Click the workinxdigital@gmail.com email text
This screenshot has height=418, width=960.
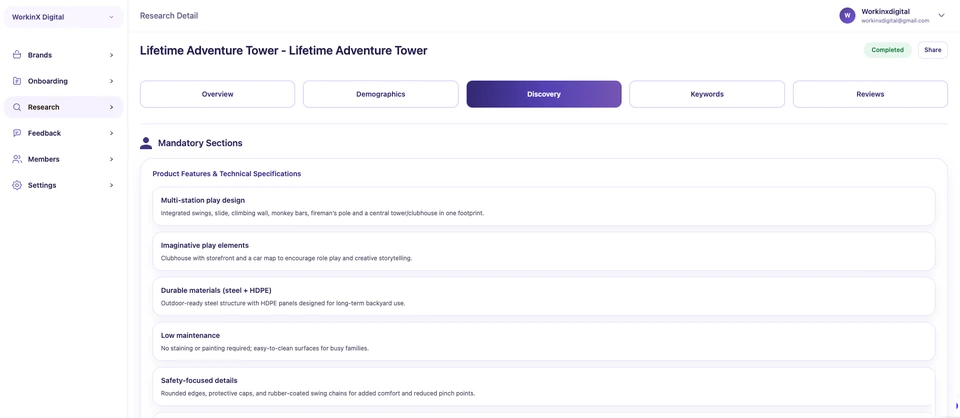(895, 21)
